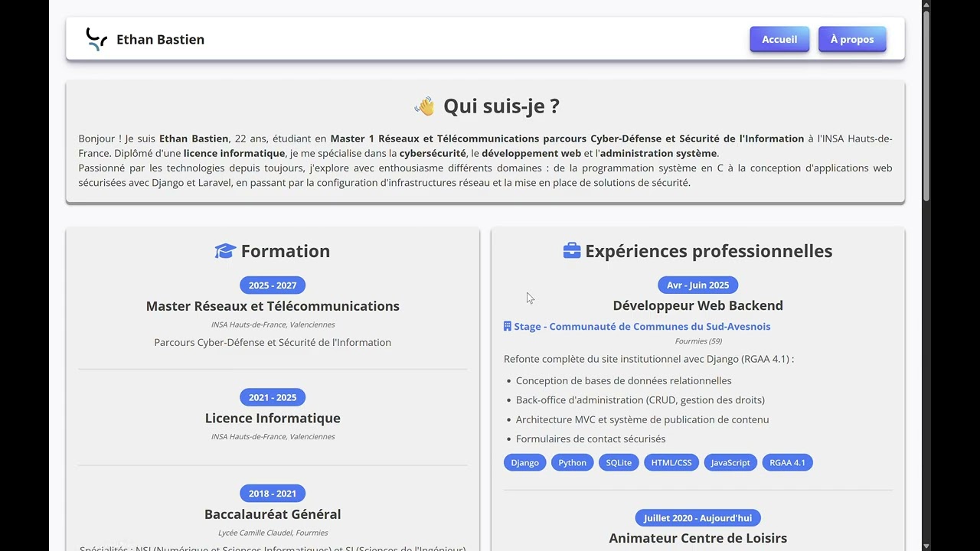Select the Licence Informatique heading
Viewport: 980px width, 551px height.
coord(273,418)
